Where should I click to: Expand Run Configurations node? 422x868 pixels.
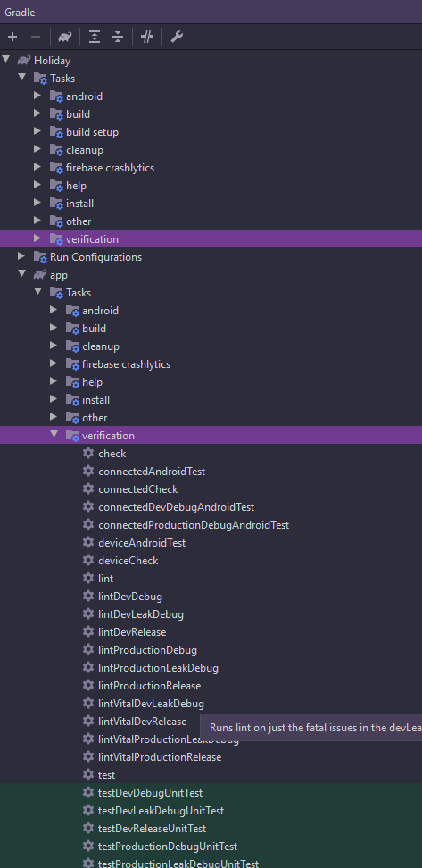pyautogui.click(x=21, y=255)
